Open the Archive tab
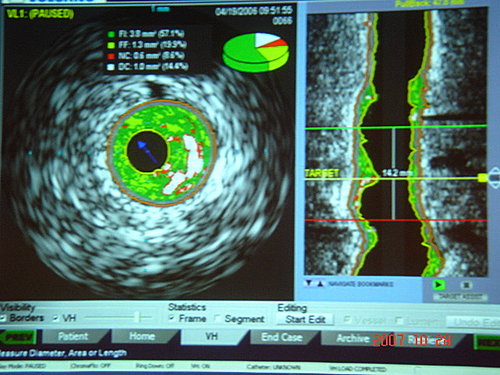Viewport: 500px width, 375px height. point(353,338)
